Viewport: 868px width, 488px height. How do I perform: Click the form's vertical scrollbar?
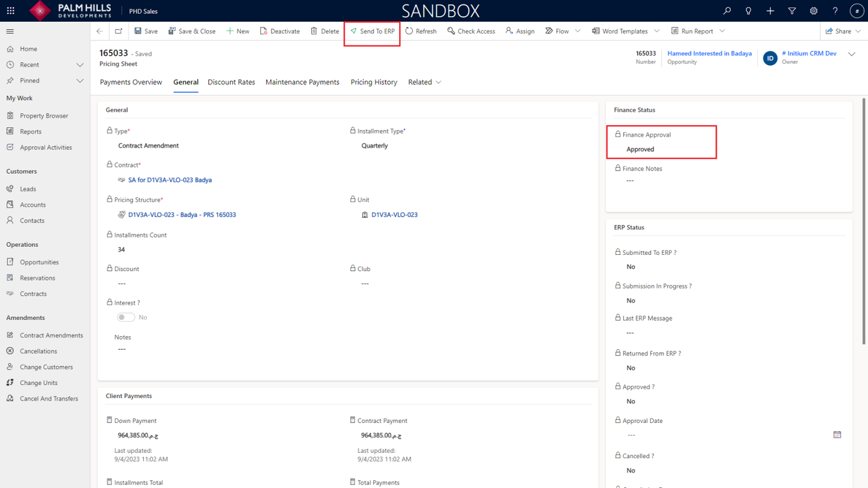click(x=864, y=221)
